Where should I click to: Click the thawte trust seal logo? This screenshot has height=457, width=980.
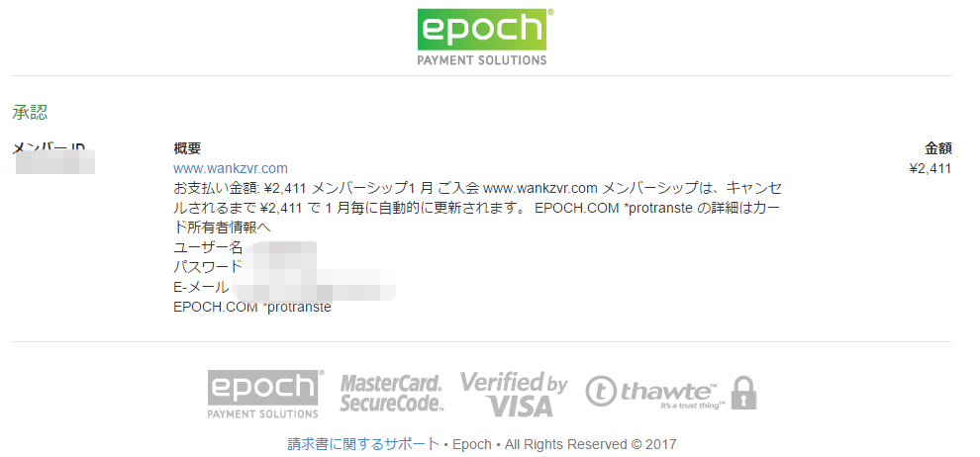tap(657, 393)
